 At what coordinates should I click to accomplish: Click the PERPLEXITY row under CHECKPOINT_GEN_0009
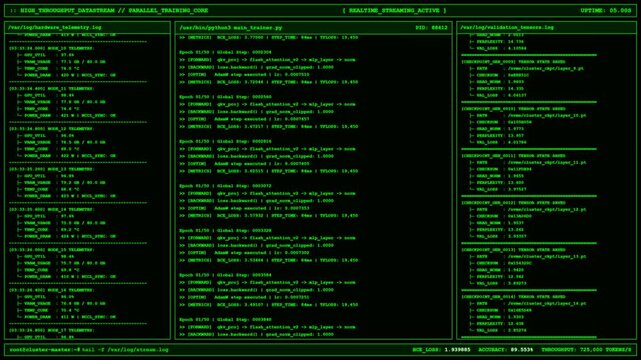[x=497, y=89]
